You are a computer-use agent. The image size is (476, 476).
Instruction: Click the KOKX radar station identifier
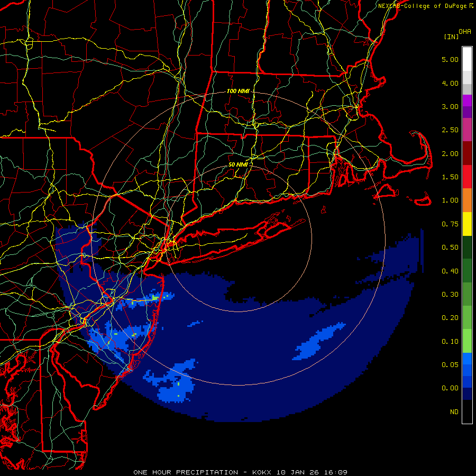pos(261,472)
